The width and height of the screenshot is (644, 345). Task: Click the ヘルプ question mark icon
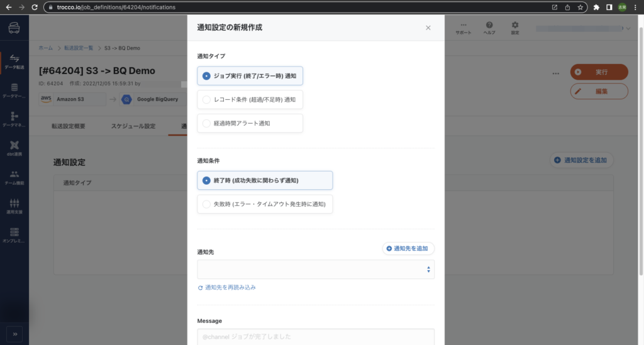[489, 28]
